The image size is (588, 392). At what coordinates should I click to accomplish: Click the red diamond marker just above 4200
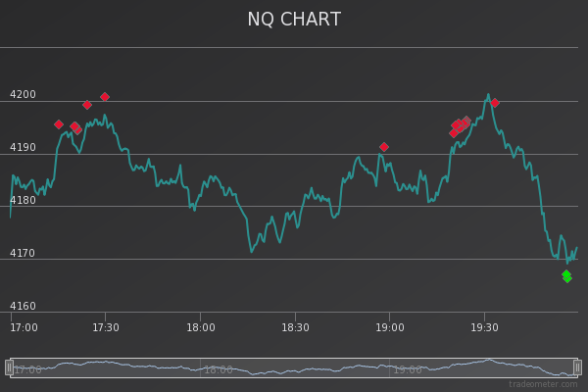point(105,97)
